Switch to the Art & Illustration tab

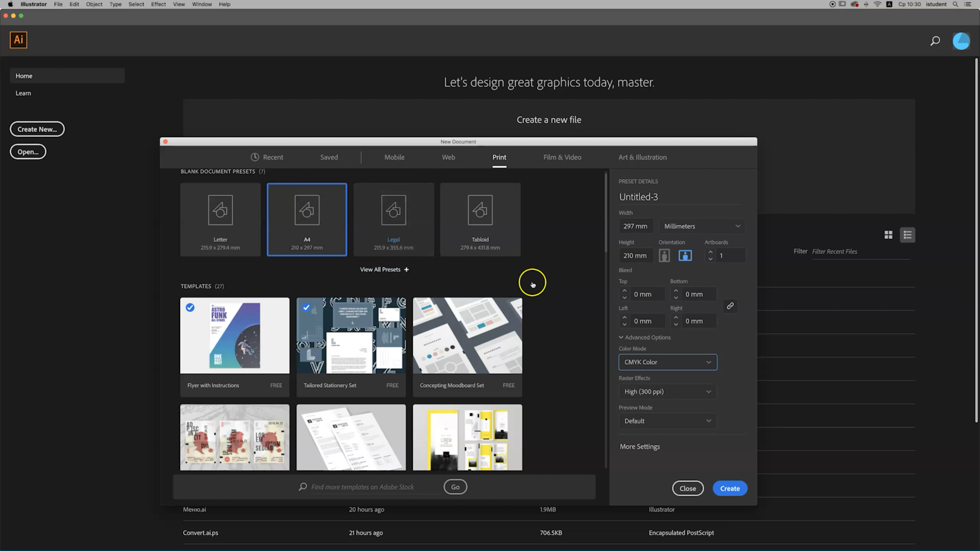click(642, 157)
